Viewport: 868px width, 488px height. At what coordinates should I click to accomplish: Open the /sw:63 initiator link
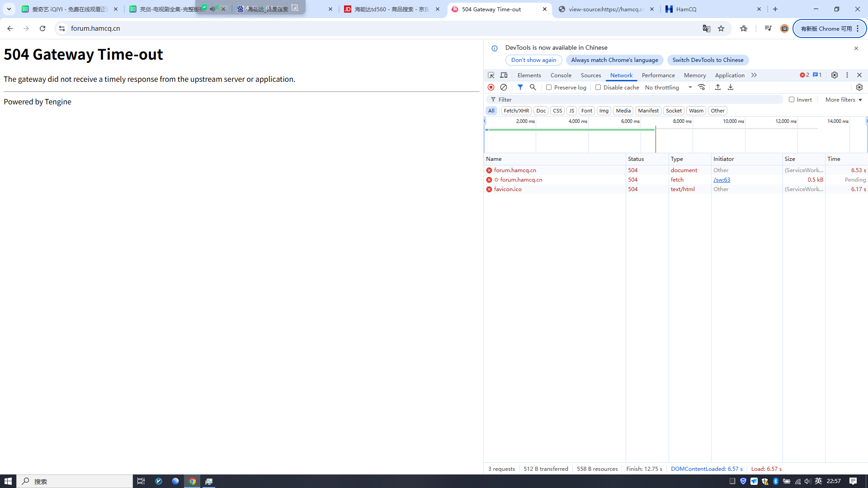[x=722, y=179]
